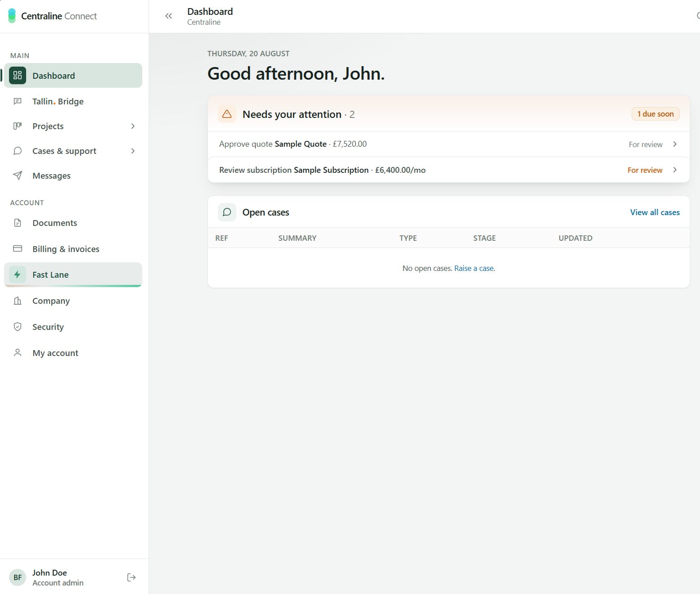Click SUMMARY column header

click(x=297, y=238)
